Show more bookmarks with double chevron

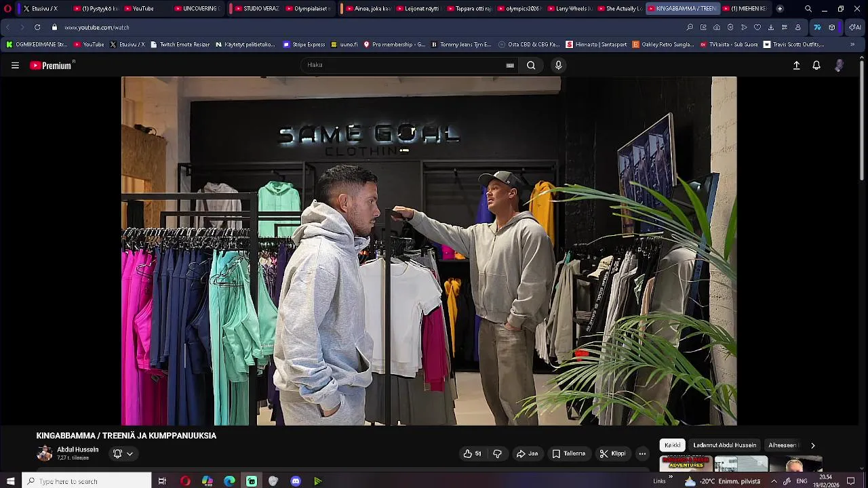852,45
